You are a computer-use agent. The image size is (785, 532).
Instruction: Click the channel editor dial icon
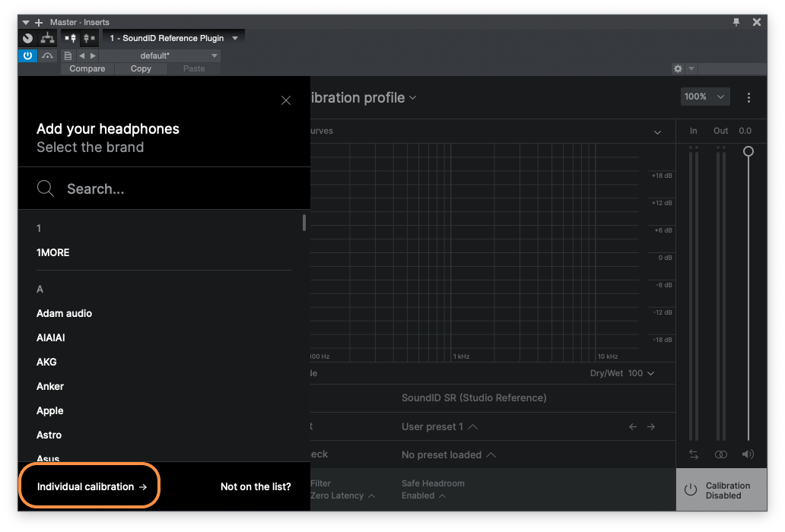[x=27, y=38]
